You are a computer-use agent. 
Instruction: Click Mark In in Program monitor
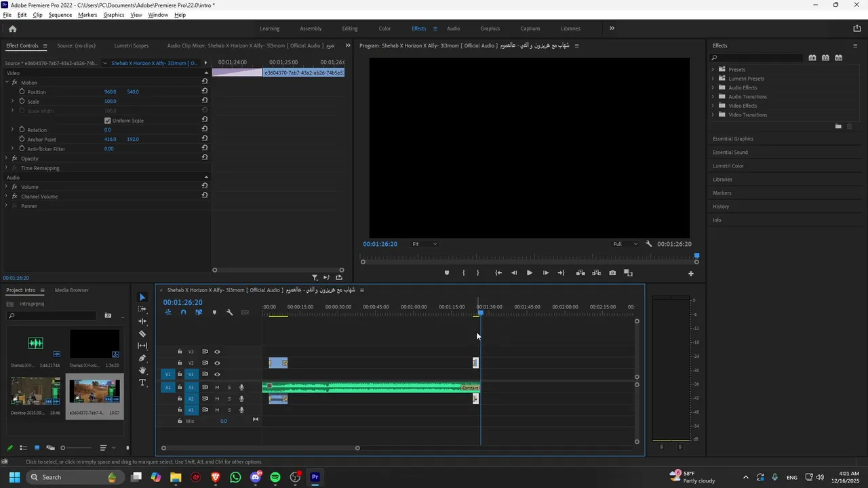point(464,273)
